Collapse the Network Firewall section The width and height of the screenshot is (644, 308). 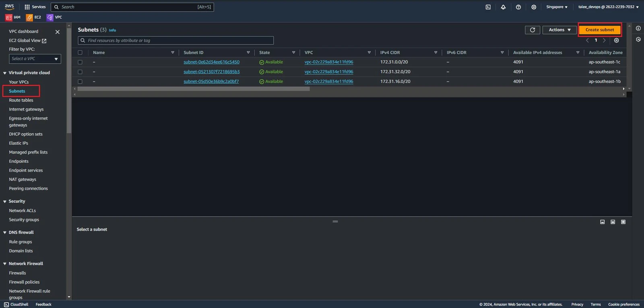point(5,264)
